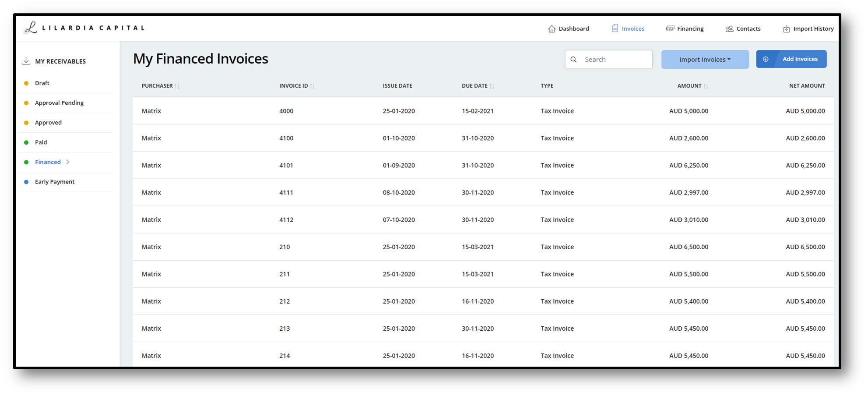Focus the Search input field
The width and height of the screenshot is (868, 396).
click(x=608, y=59)
